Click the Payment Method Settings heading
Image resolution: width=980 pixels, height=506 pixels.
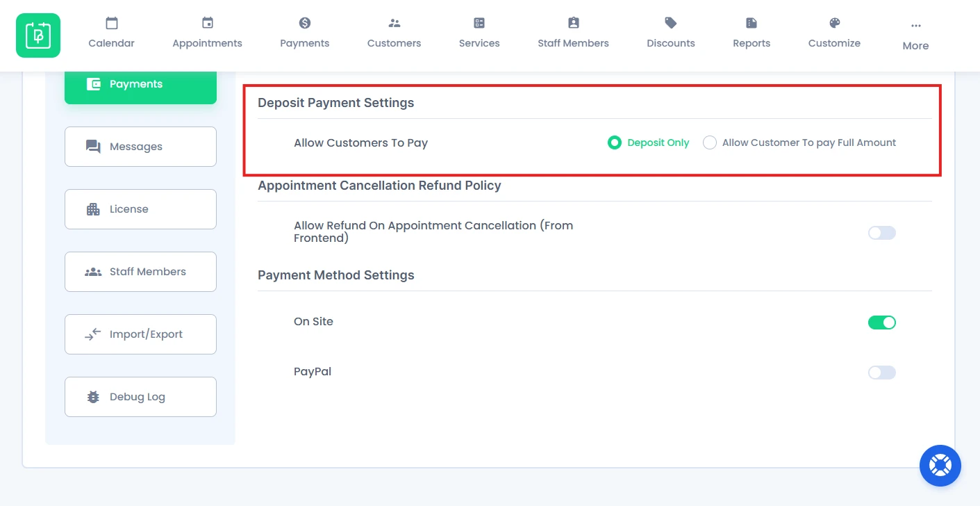(x=336, y=275)
